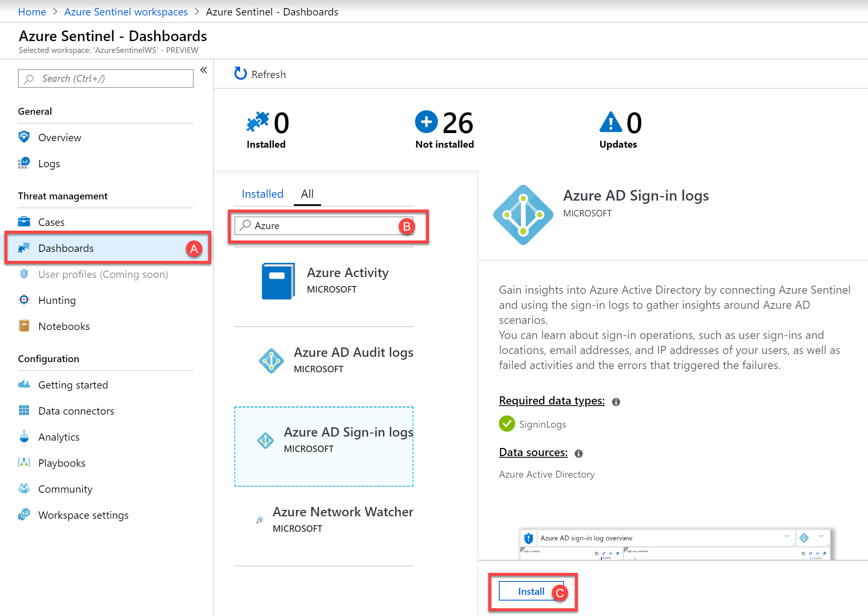Click the Refresh circular arrow icon
The height and width of the screenshot is (616, 868).
(241, 74)
